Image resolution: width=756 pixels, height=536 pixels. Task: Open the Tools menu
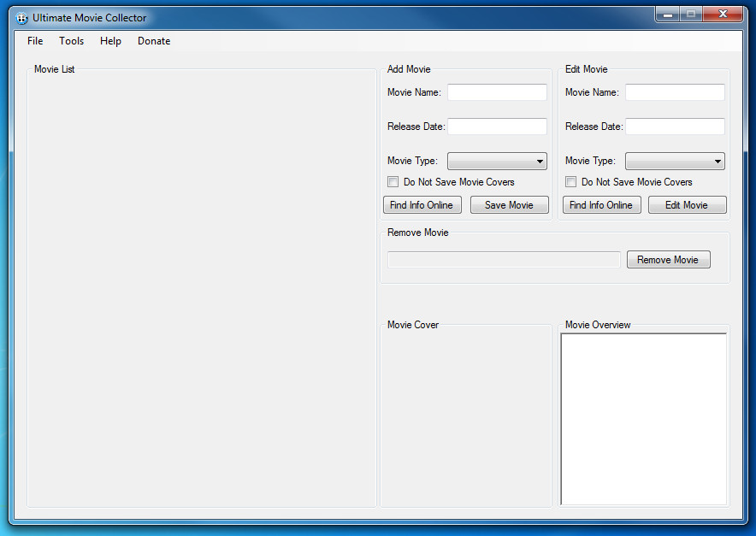point(71,41)
